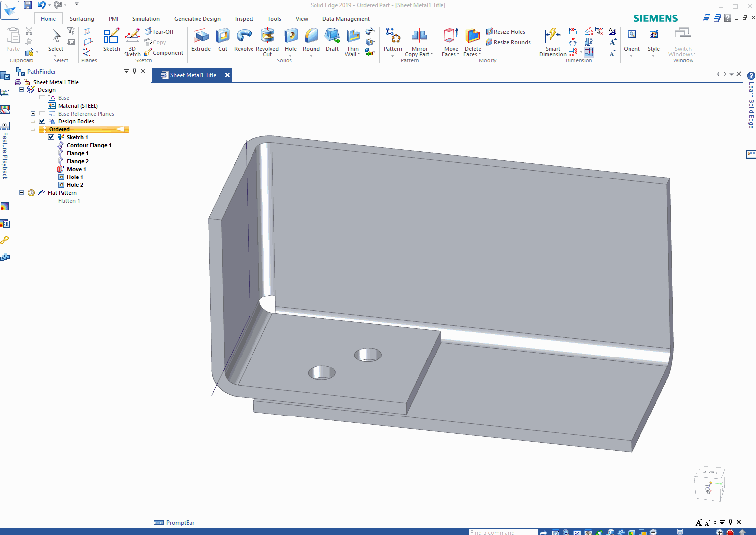756x535 pixels.
Task: Open the Delete Faces dropdown arrow
Action: click(479, 54)
